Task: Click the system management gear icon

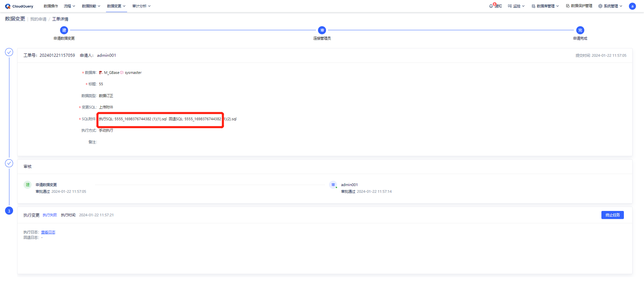Action: (600, 6)
